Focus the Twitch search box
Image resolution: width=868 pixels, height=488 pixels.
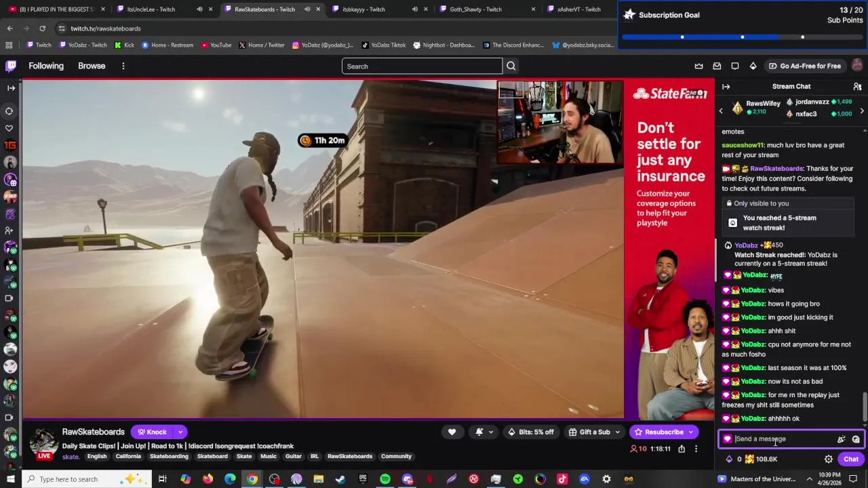click(x=422, y=66)
